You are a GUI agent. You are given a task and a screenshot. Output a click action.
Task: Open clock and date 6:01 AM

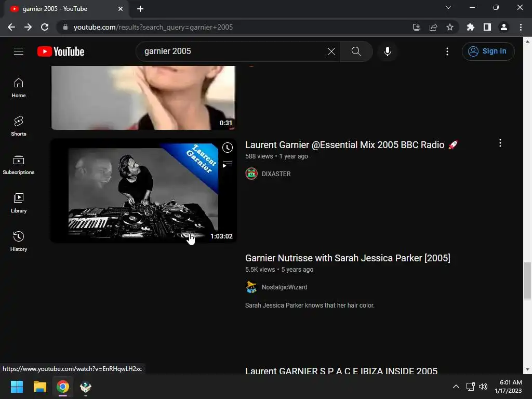(508, 387)
